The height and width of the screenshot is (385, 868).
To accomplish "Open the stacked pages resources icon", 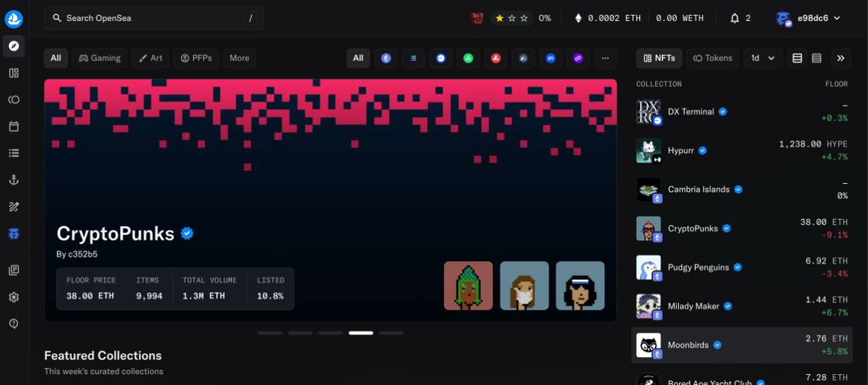I will click(14, 270).
